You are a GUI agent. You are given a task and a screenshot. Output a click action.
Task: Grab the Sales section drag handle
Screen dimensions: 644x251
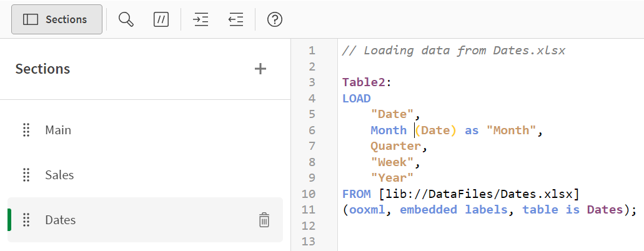[26, 175]
